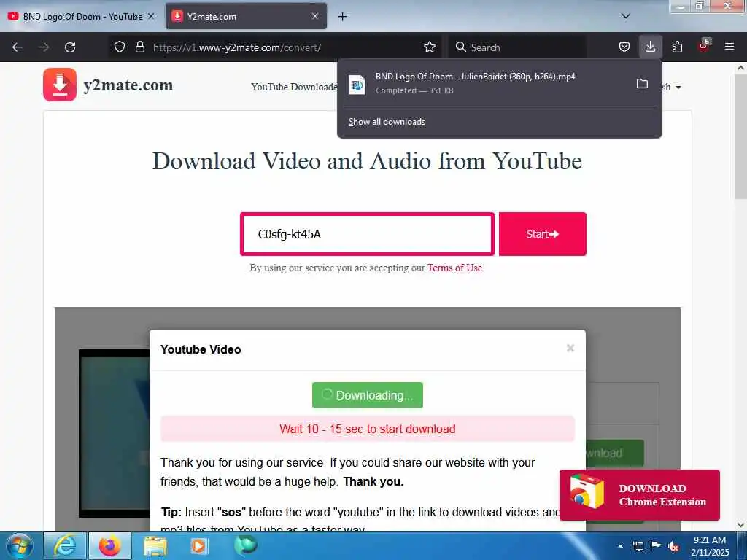Screen dimensions: 747x560
Task: Click Show all downloads
Action: [387, 122]
